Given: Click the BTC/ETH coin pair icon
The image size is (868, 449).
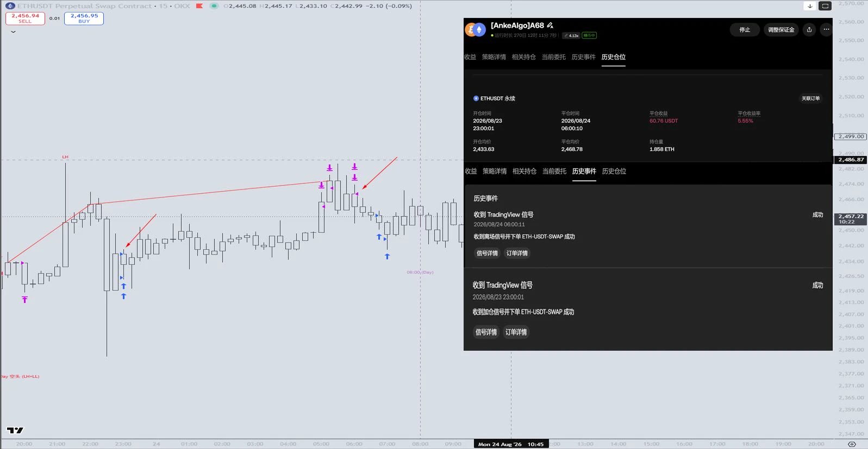Looking at the screenshot, I should (x=475, y=30).
